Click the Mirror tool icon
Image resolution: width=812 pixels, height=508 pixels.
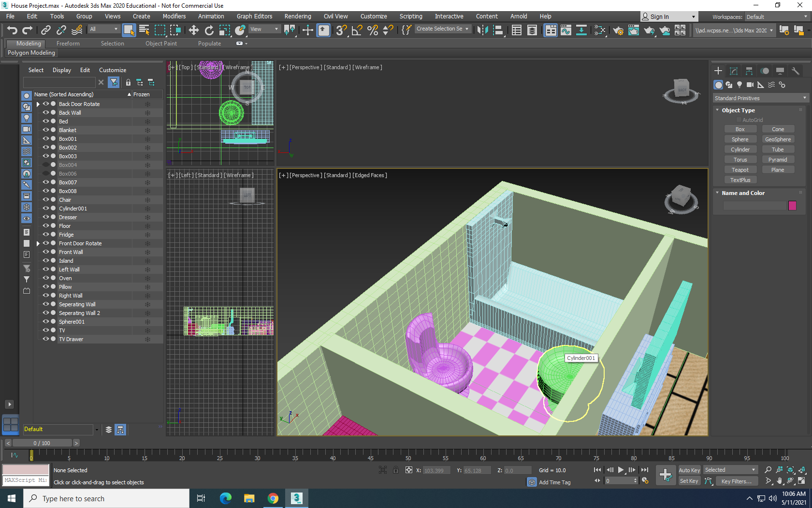(482, 30)
